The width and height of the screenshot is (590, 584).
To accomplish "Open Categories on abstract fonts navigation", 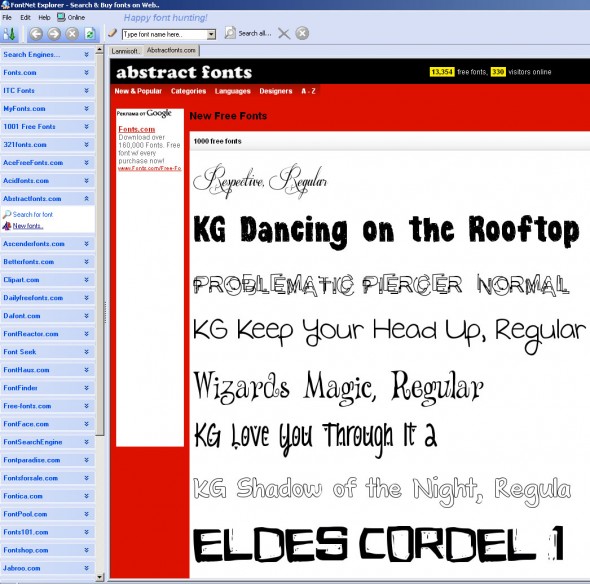I will point(188,91).
